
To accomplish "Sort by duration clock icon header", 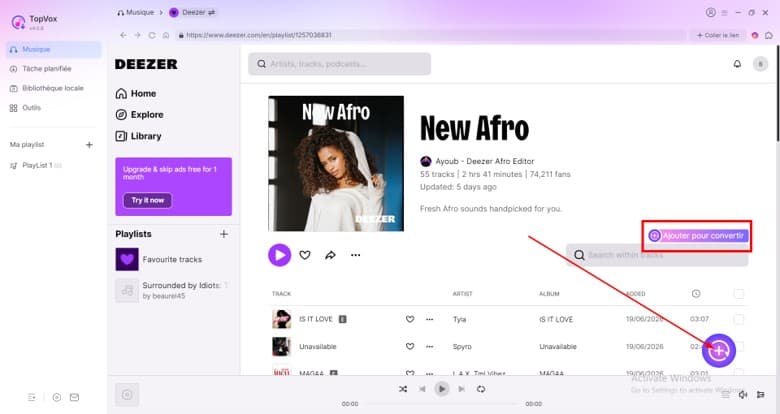I will (x=696, y=294).
